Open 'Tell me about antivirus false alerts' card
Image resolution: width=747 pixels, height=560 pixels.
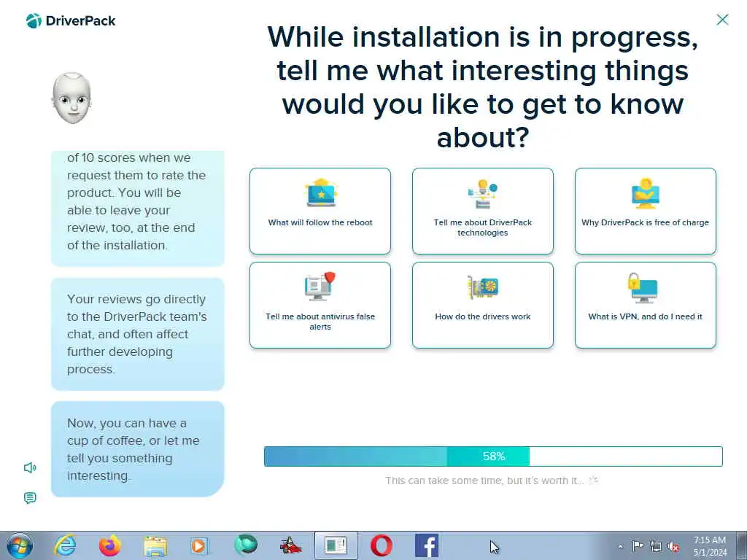pos(320,306)
